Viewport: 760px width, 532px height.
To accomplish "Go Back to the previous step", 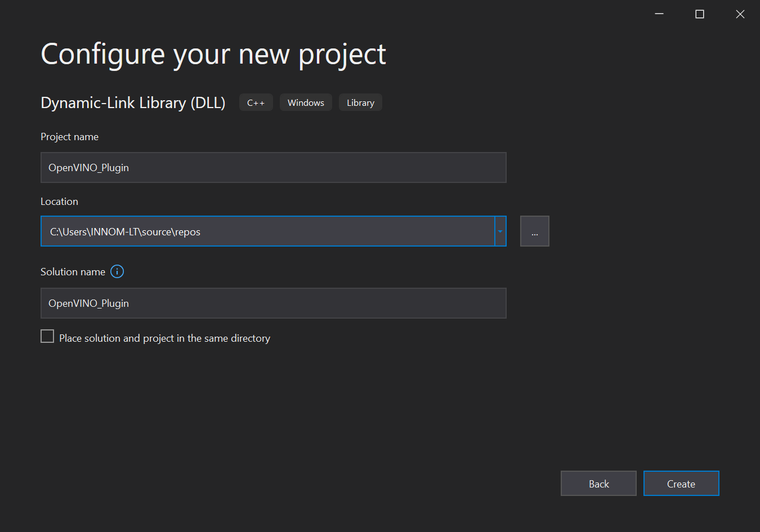I will [x=598, y=484].
